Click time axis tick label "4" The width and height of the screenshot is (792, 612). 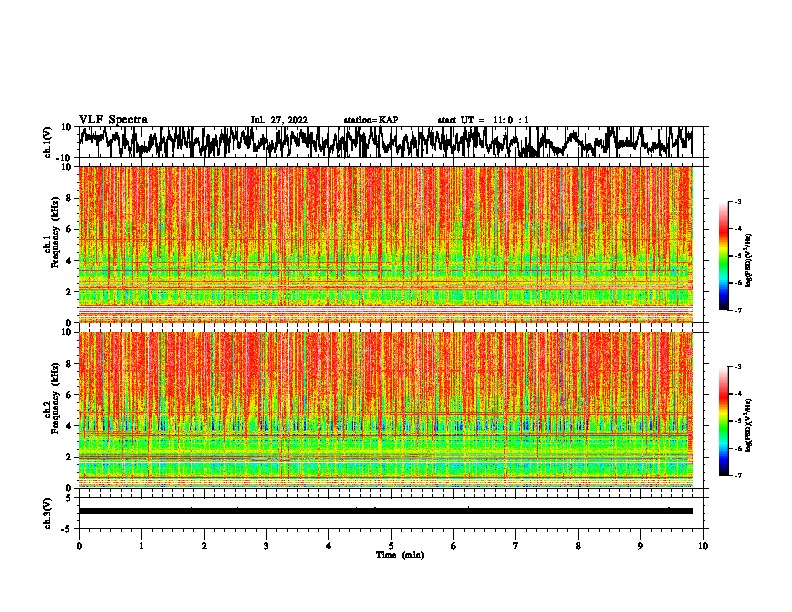(x=329, y=546)
